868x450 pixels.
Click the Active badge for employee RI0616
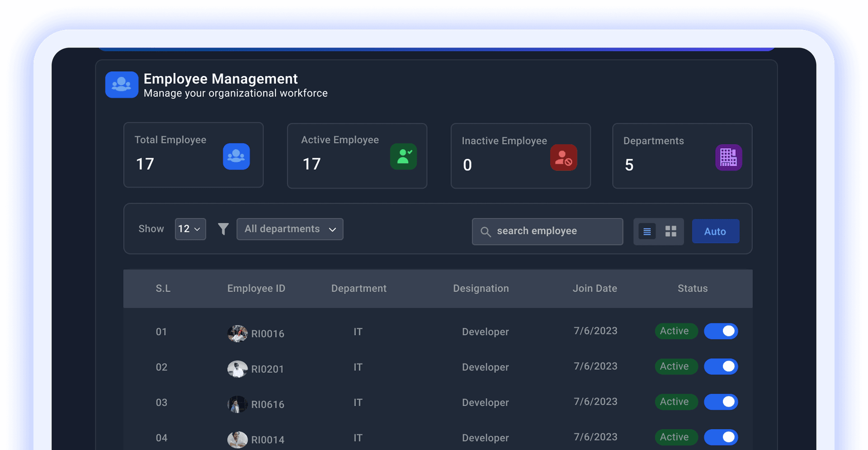(676, 402)
